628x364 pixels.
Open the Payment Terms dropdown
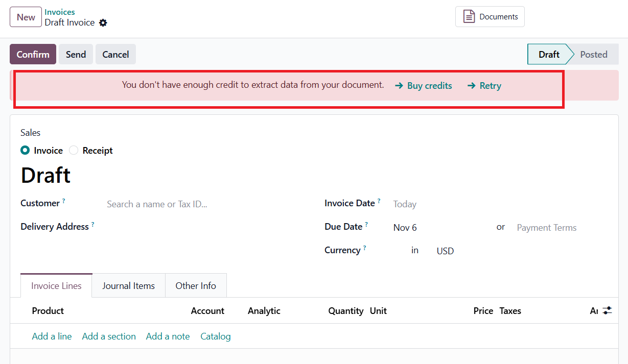pyautogui.click(x=546, y=228)
